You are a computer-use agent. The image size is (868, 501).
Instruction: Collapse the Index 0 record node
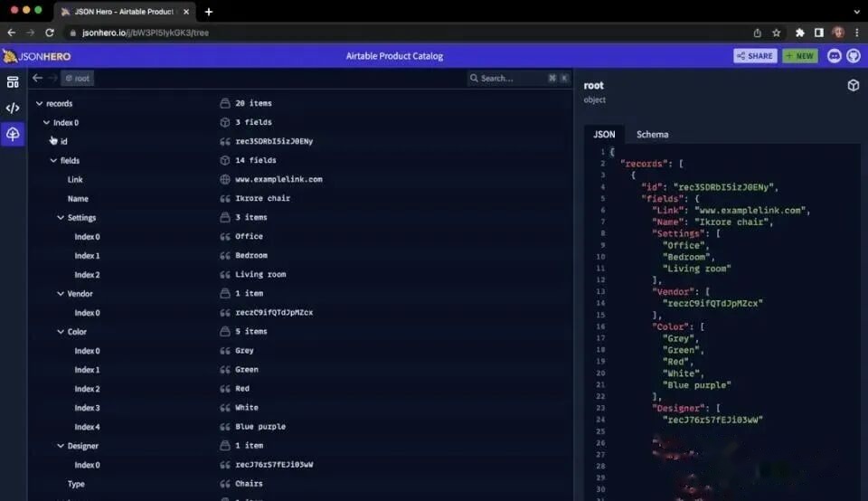point(46,122)
